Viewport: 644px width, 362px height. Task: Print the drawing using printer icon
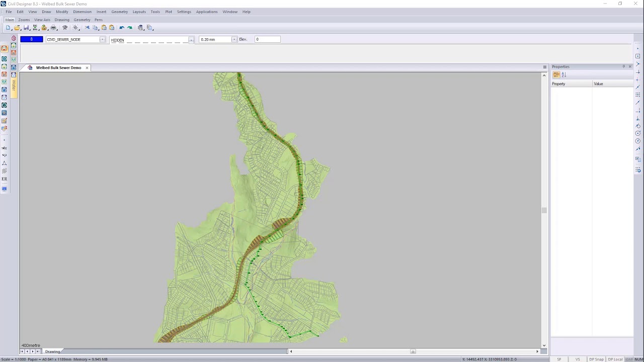pyautogui.click(x=53, y=28)
